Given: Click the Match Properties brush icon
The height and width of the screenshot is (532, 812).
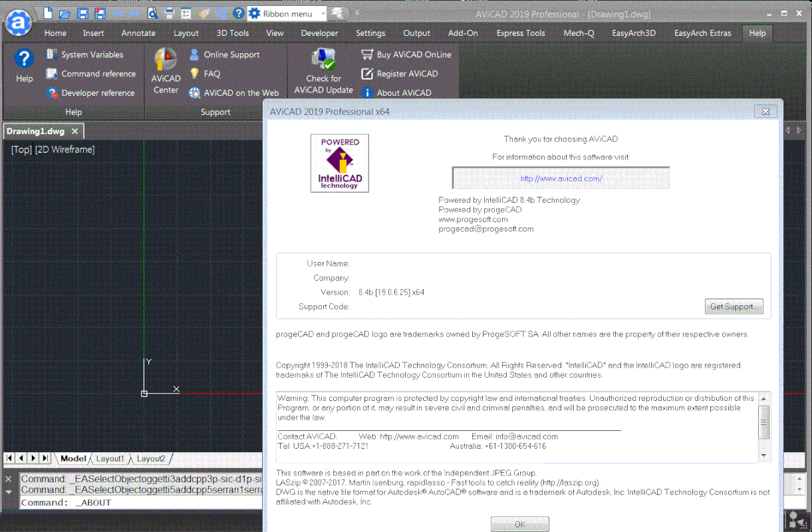Looking at the screenshot, I should point(204,13).
